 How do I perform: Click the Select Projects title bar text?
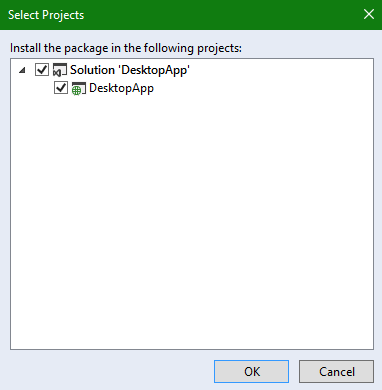[46, 15]
